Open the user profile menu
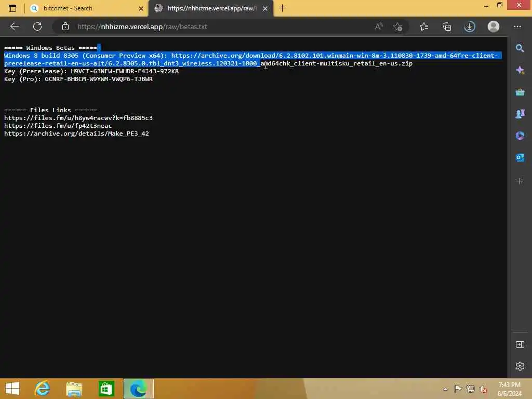Viewport: 532px width, 399px height. [494, 26]
